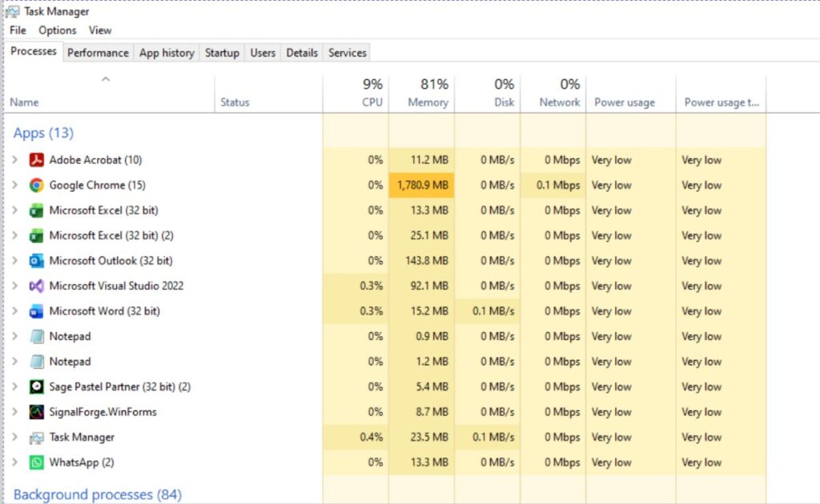Click the Excel (2) row icon
This screenshot has width=820, height=504.
pyautogui.click(x=36, y=235)
